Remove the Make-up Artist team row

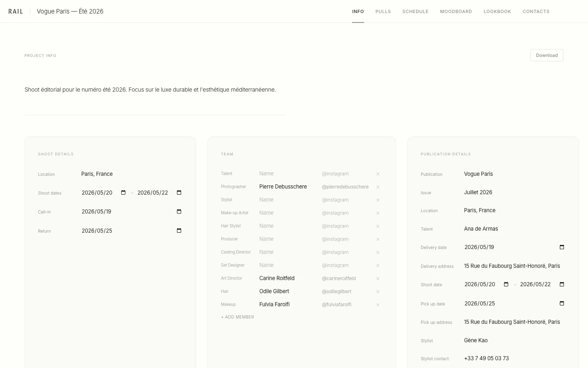point(378,213)
